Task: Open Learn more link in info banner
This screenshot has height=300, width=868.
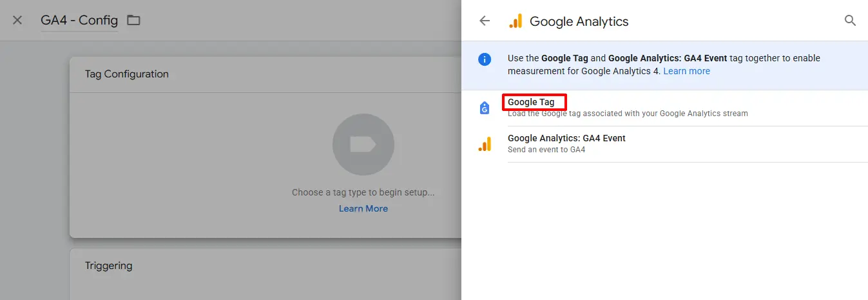Action: (x=686, y=71)
